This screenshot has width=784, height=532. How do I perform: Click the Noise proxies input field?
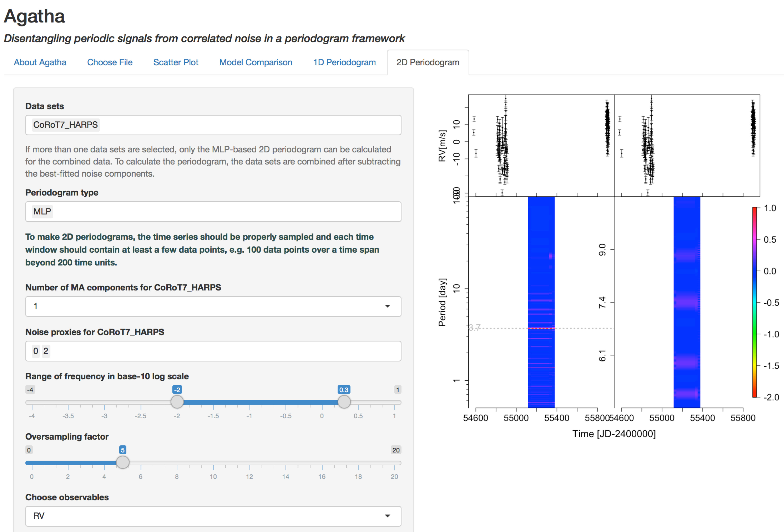(213, 351)
